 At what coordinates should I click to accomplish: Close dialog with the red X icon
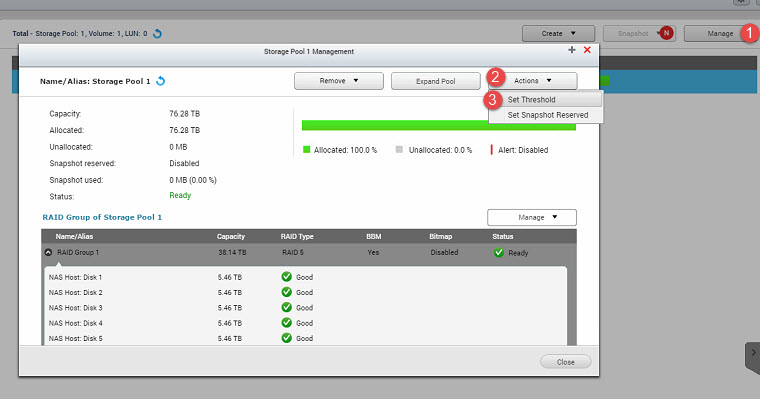tap(587, 50)
